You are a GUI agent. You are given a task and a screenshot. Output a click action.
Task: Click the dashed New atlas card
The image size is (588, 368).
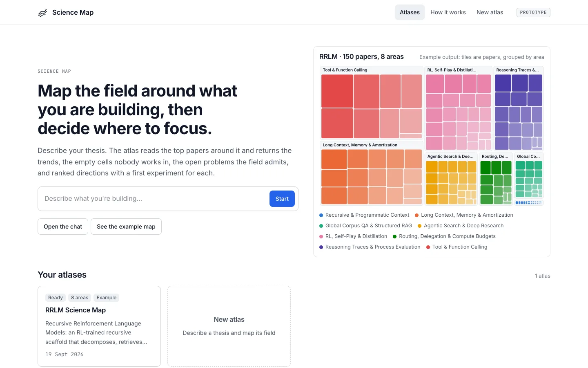tap(229, 326)
